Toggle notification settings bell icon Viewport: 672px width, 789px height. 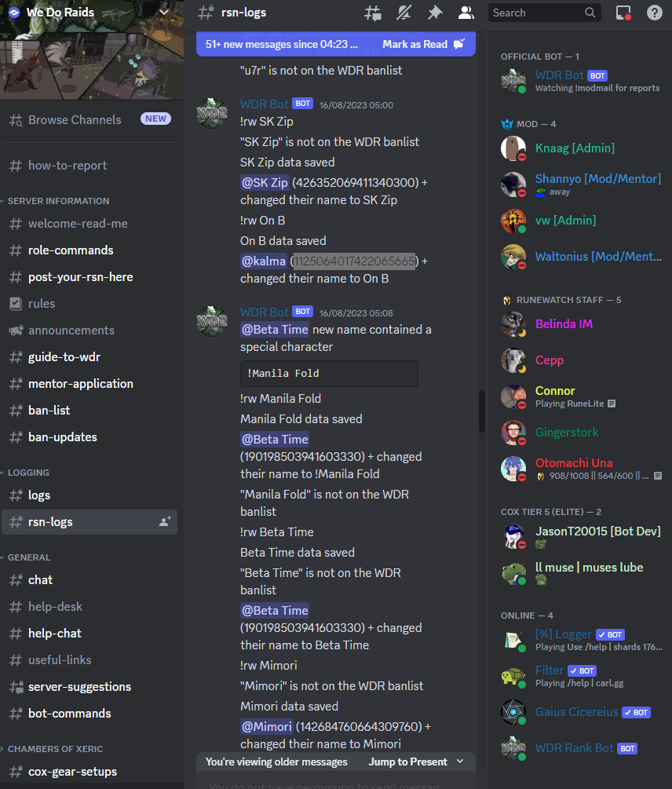tap(404, 13)
